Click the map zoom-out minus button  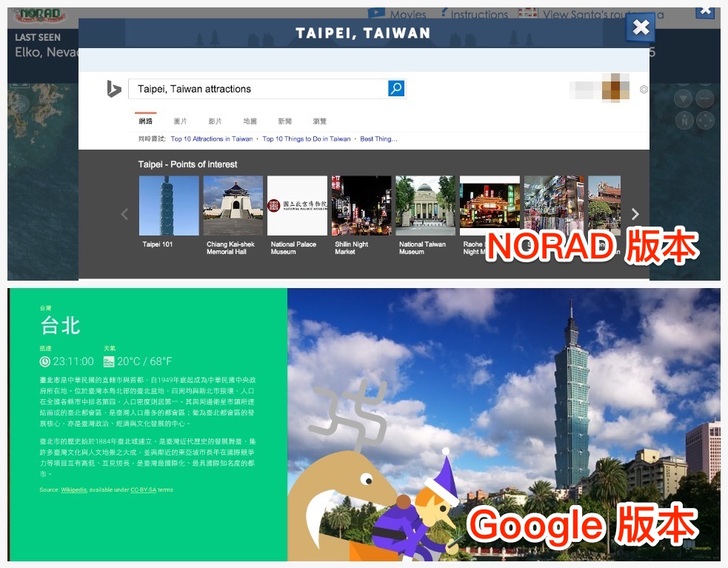point(705,98)
